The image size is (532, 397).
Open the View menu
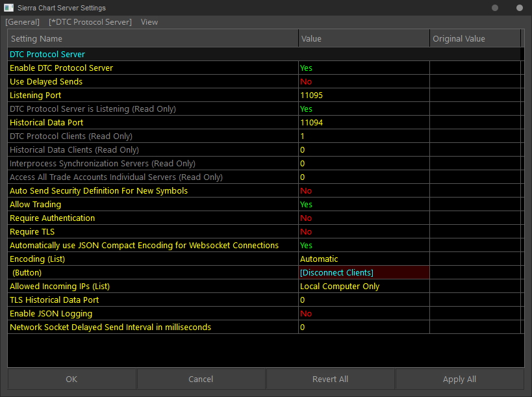[x=149, y=22]
